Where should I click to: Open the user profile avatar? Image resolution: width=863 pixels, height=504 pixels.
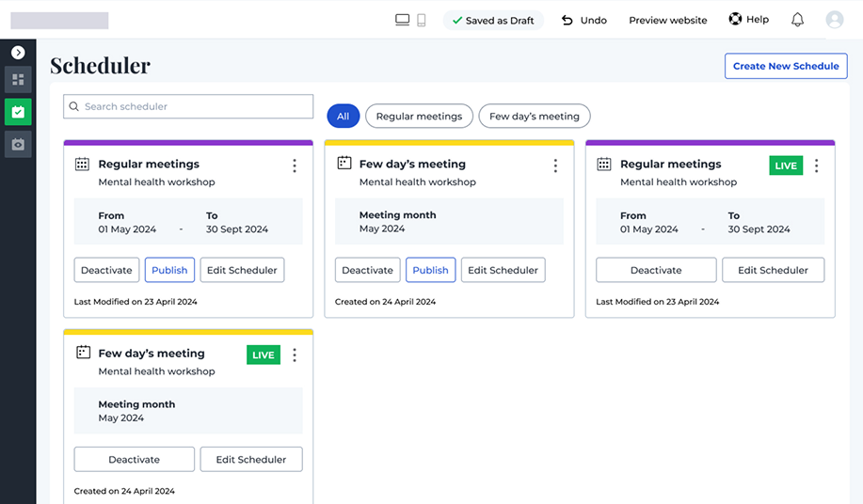[x=834, y=20]
